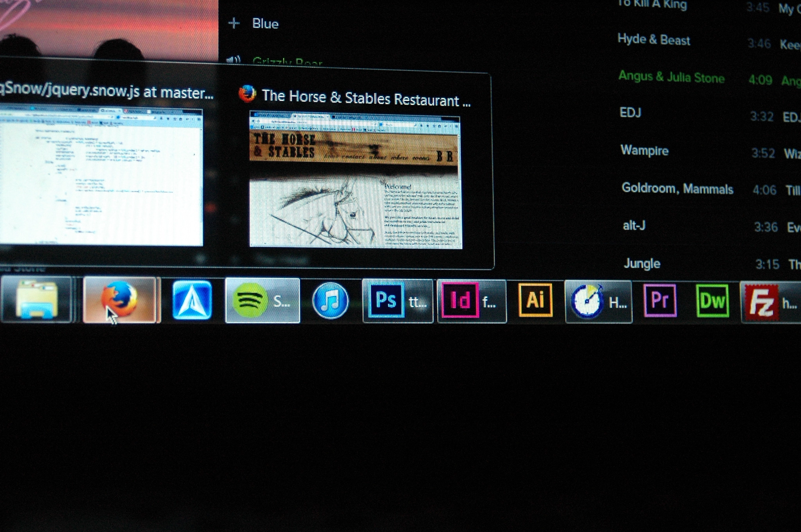Play the Hyde & Beast track

(654, 40)
